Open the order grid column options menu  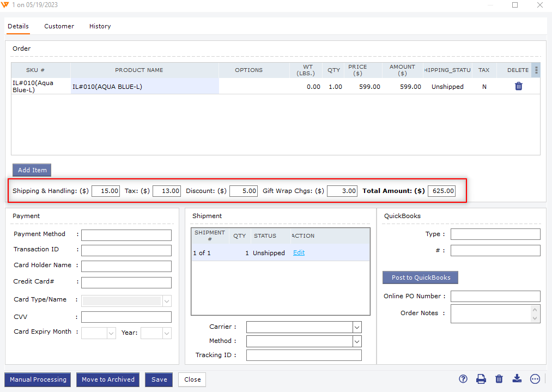tap(536, 70)
